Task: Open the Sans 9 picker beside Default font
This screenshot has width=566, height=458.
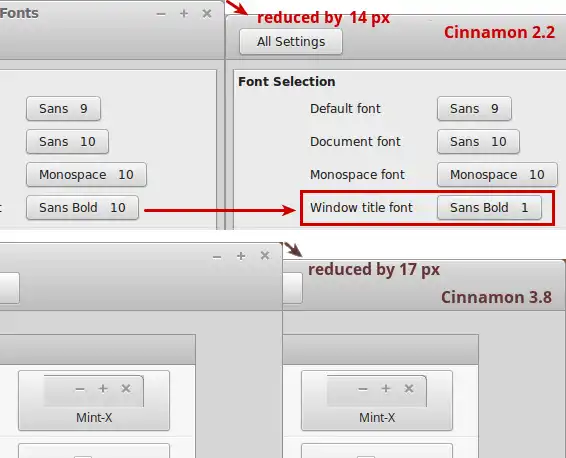Action: tap(474, 108)
